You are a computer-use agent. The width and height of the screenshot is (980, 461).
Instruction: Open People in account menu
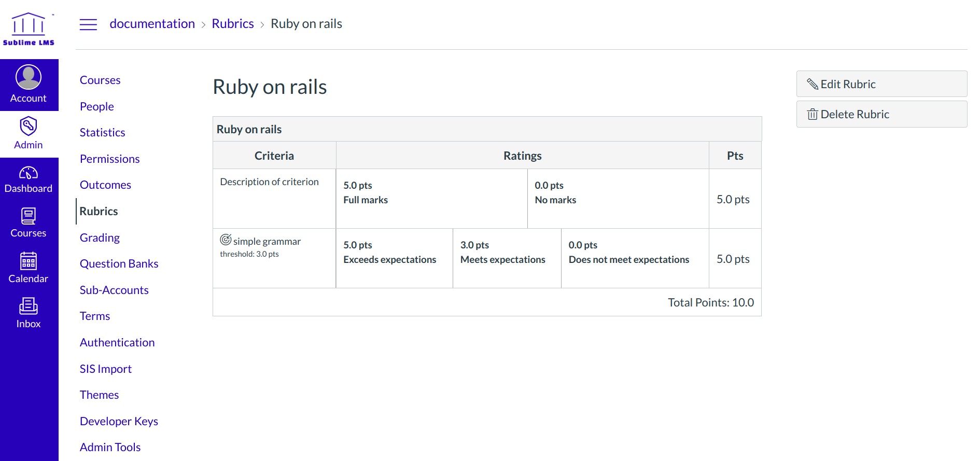(97, 106)
